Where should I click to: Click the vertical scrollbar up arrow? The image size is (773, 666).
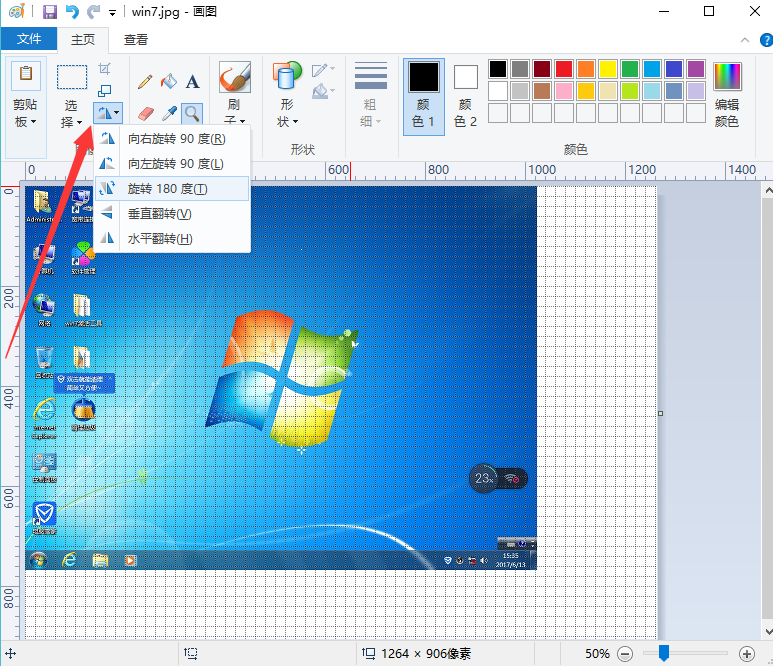coord(768,190)
